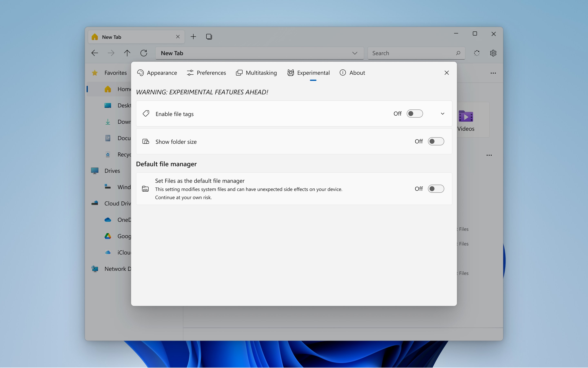Open OneDrive in the sidebar
Viewport: 588px width, 368px height.
109,220
